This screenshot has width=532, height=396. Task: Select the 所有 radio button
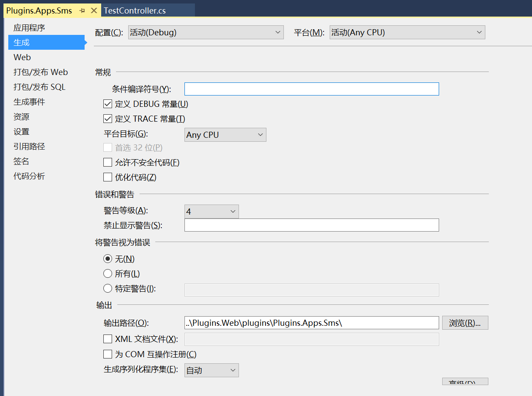point(108,274)
